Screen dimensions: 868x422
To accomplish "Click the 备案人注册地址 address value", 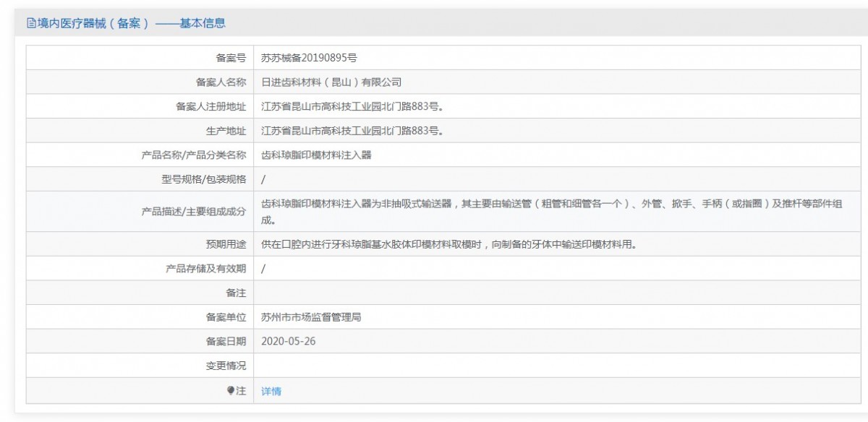I will pyautogui.click(x=352, y=107).
